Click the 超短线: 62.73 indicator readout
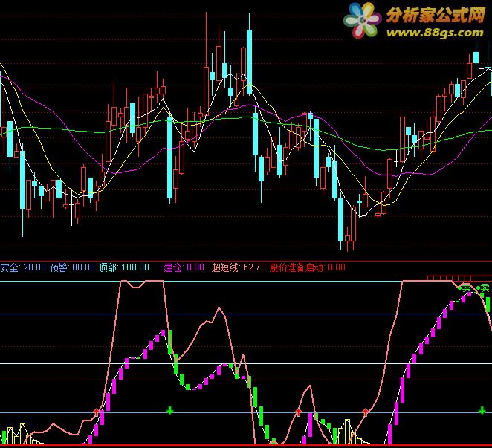 (x=239, y=267)
